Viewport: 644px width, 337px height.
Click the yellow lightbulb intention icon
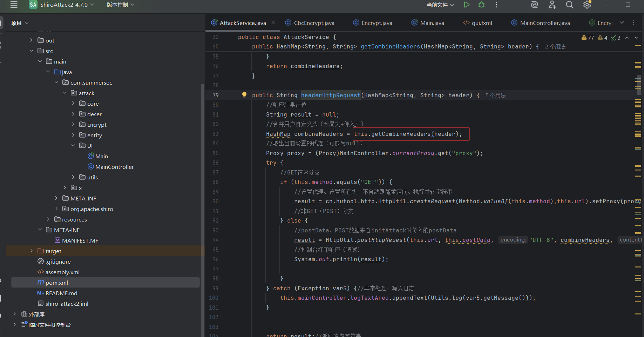[x=244, y=95]
